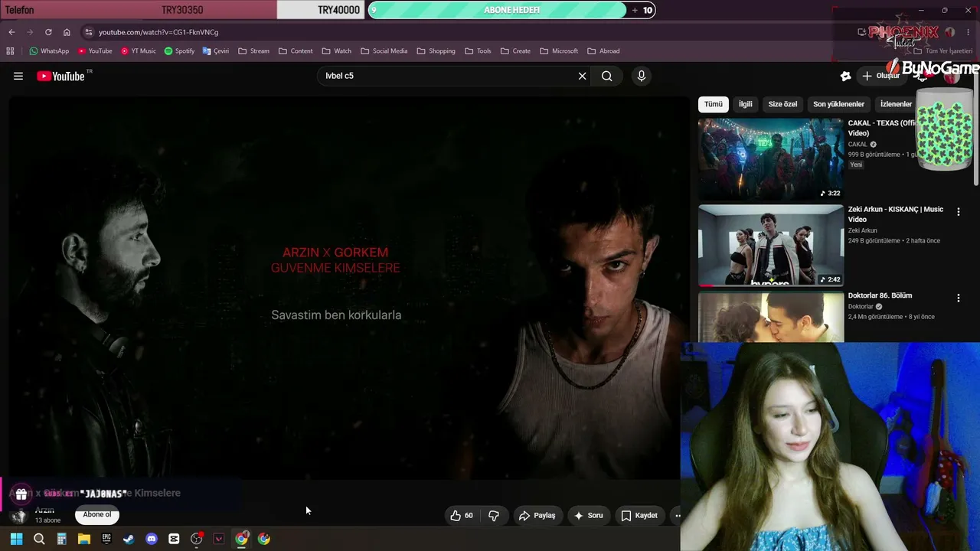Open Windows taskbar search

point(39,539)
